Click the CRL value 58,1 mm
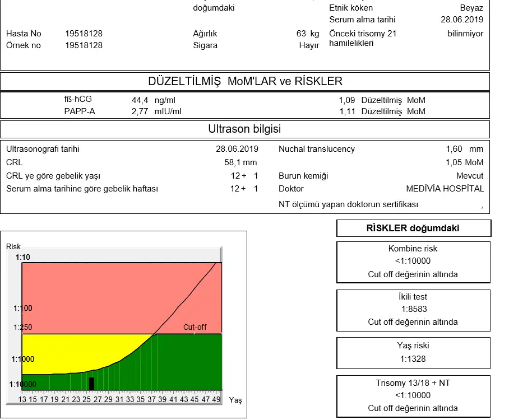The height and width of the screenshot is (420, 509). [240, 162]
